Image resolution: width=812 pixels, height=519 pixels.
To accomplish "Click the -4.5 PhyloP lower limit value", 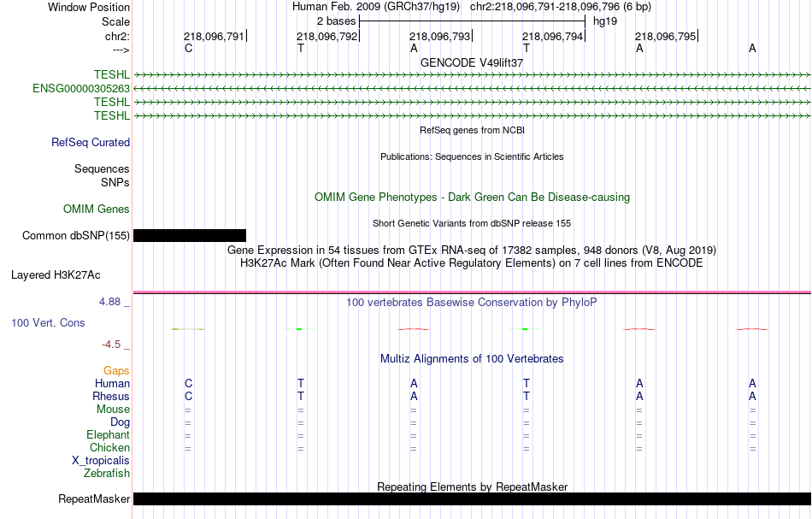I will 111,345.
